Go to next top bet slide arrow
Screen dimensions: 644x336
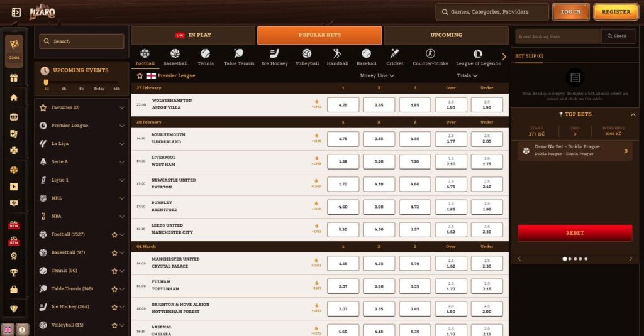630,259
